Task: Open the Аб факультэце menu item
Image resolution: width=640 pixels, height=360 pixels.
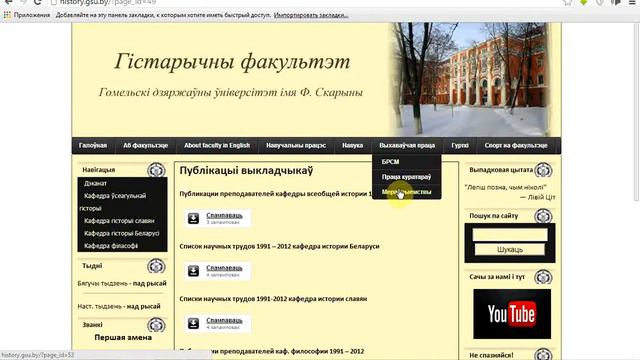Action: [145, 145]
